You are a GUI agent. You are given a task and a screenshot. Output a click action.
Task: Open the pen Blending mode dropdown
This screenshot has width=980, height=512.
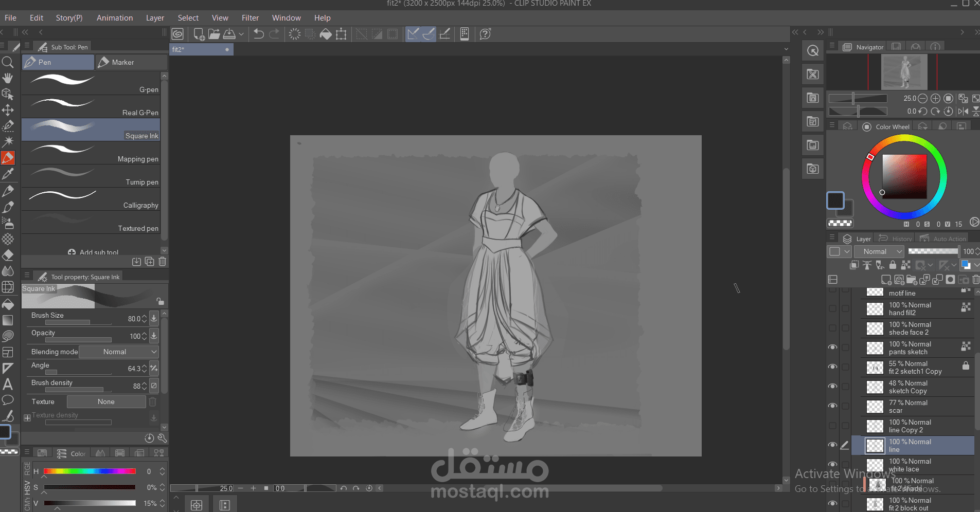pyautogui.click(x=119, y=352)
